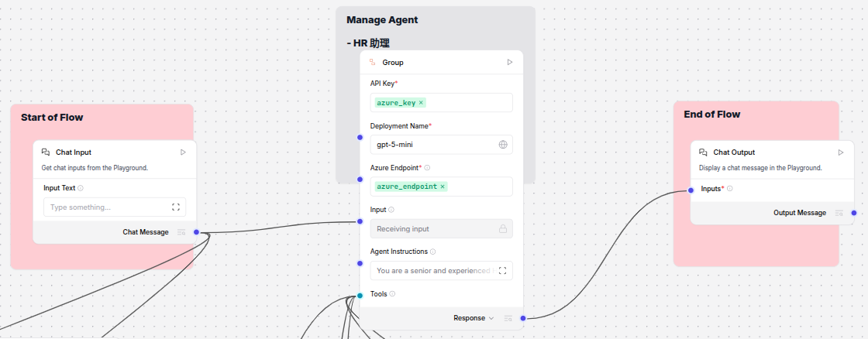868x339 pixels.
Task: Click the Agent Instructions input handle
Action: tap(360, 263)
